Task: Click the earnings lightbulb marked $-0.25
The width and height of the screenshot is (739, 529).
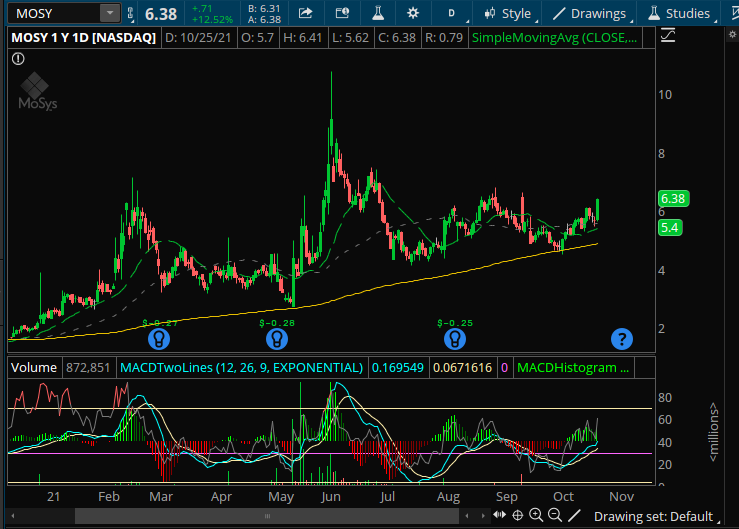Action: (x=455, y=339)
